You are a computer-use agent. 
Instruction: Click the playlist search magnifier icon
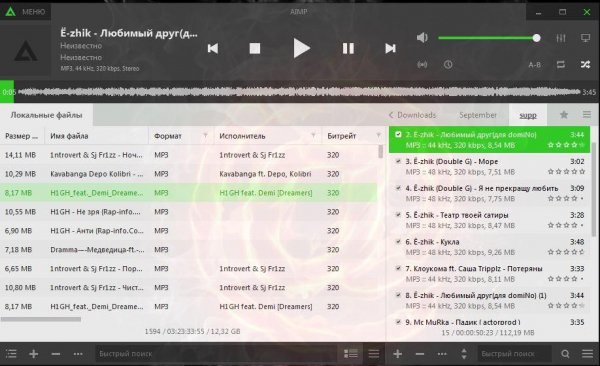(x=565, y=354)
